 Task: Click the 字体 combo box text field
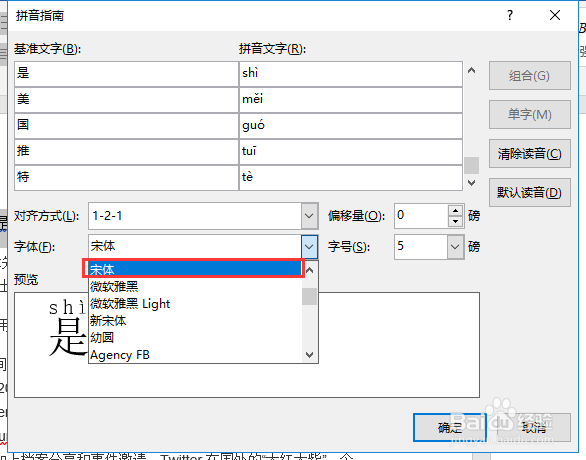[x=195, y=247]
